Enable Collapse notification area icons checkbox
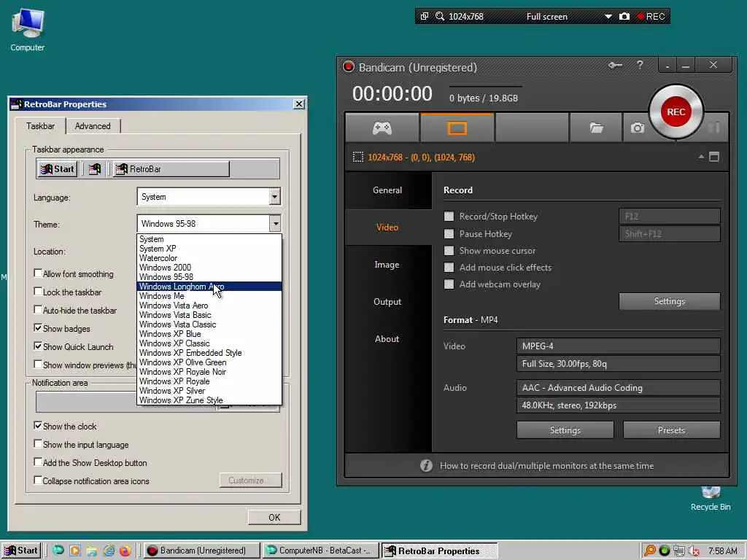The width and height of the screenshot is (747, 560). pos(38,480)
